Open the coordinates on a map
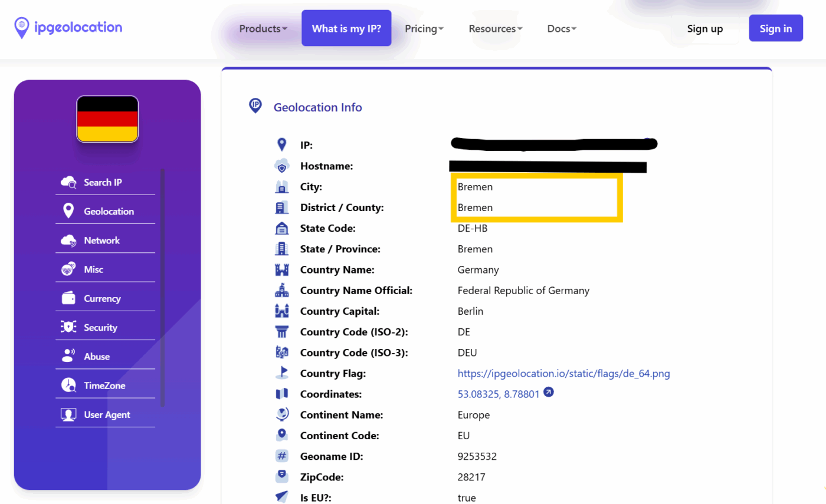 tap(549, 392)
